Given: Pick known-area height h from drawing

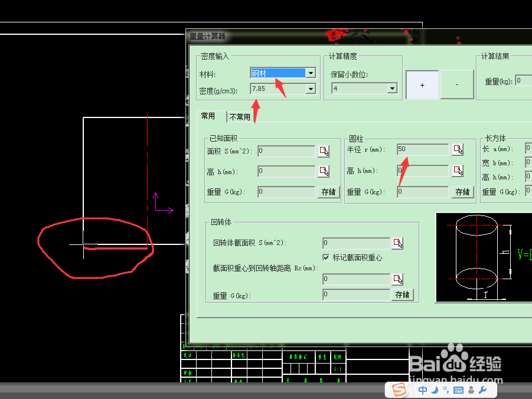Looking at the screenshot, I should coord(324,171).
